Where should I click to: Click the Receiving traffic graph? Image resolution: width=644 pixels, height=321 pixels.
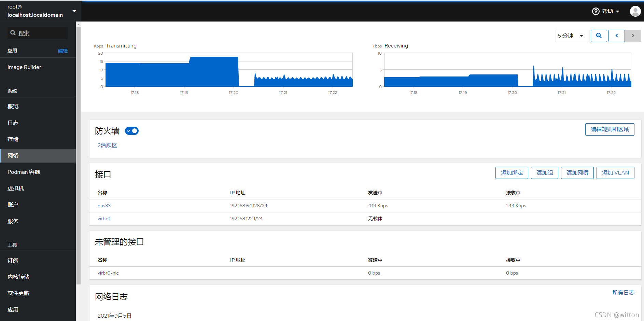coord(507,70)
